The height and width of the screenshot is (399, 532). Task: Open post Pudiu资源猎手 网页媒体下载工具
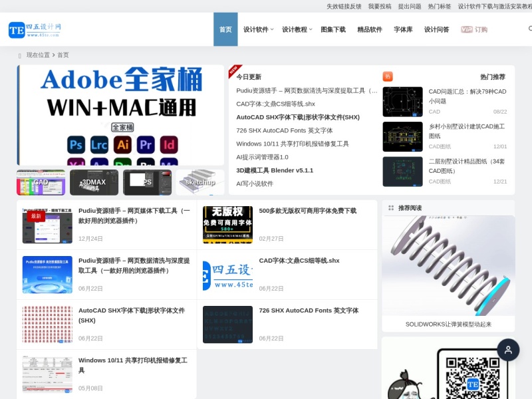pos(134,215)
